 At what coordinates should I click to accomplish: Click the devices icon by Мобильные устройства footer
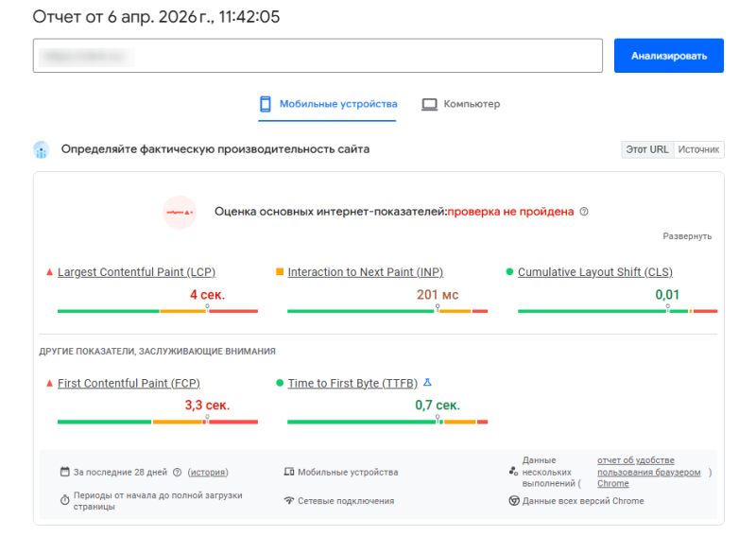[289, 472]
